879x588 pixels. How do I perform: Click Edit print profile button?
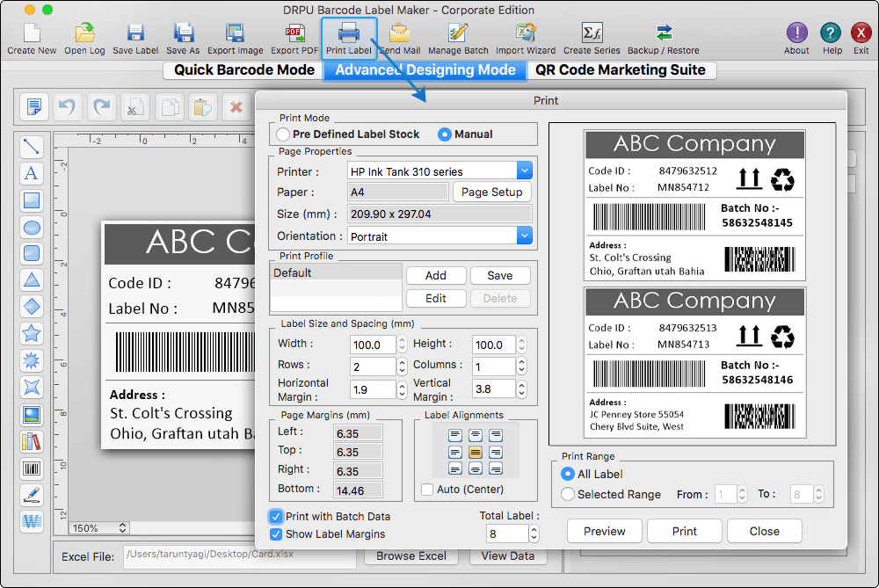pyautogui.click(x=436, y=298)
